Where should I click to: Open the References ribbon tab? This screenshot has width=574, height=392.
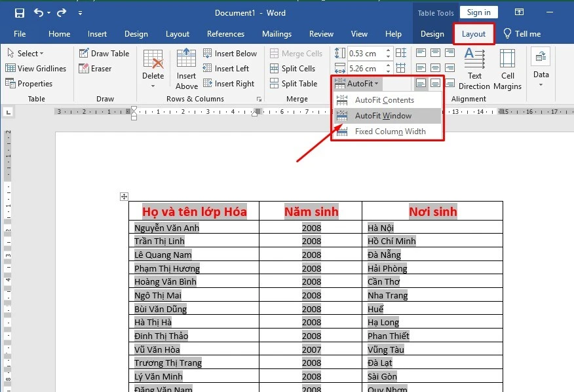[x=225, y=34]
